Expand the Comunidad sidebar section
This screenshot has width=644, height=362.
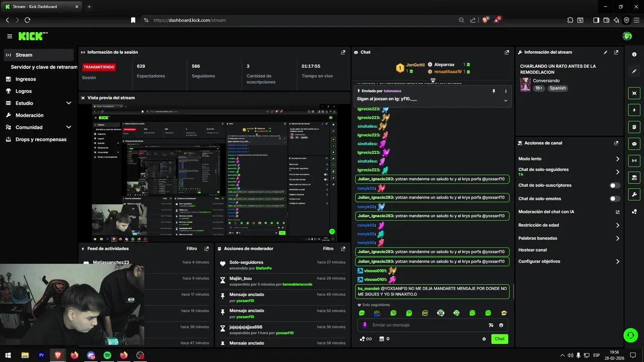coord(68,127)
